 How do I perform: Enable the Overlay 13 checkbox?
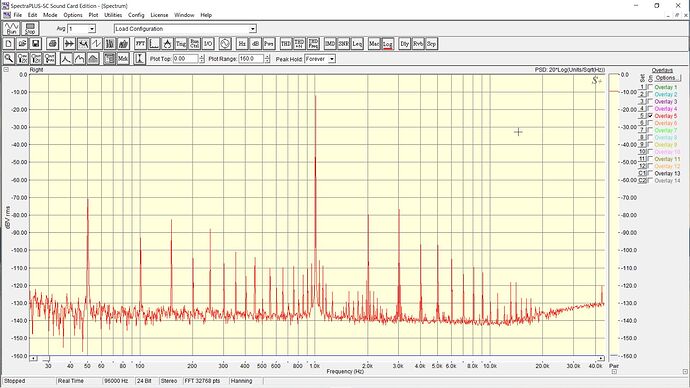650,173
